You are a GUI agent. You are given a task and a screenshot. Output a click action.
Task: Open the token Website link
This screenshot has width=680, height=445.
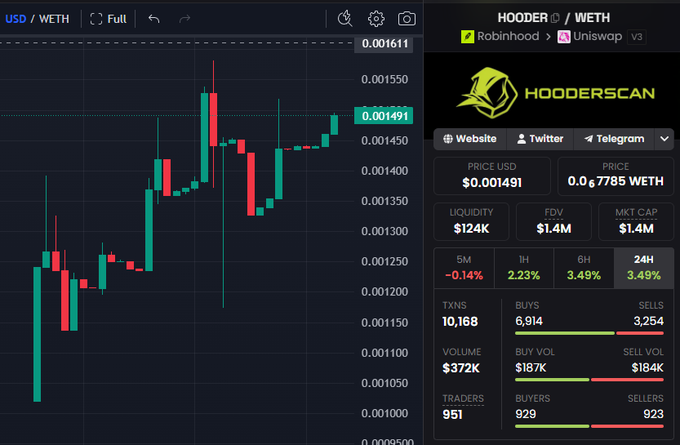pyautogui.click(x=470, y=139)
